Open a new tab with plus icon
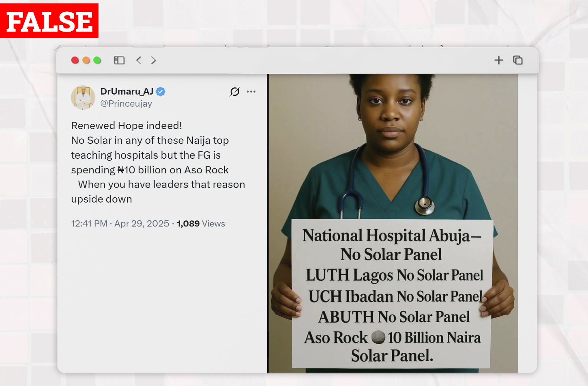588x386 pixels. click(499, 60)
